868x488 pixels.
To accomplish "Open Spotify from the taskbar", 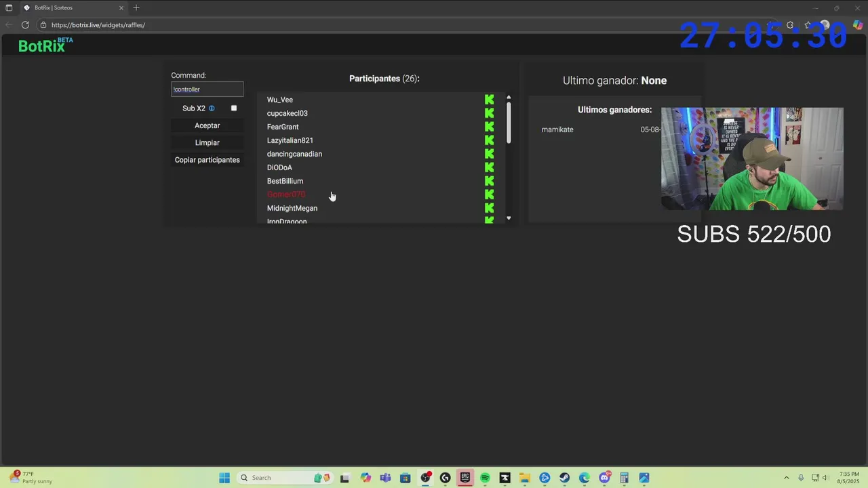I will 485,478.
